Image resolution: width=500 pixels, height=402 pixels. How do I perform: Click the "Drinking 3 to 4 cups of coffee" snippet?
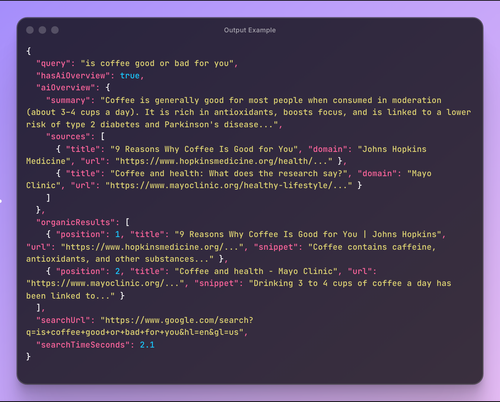pos(327,283)
